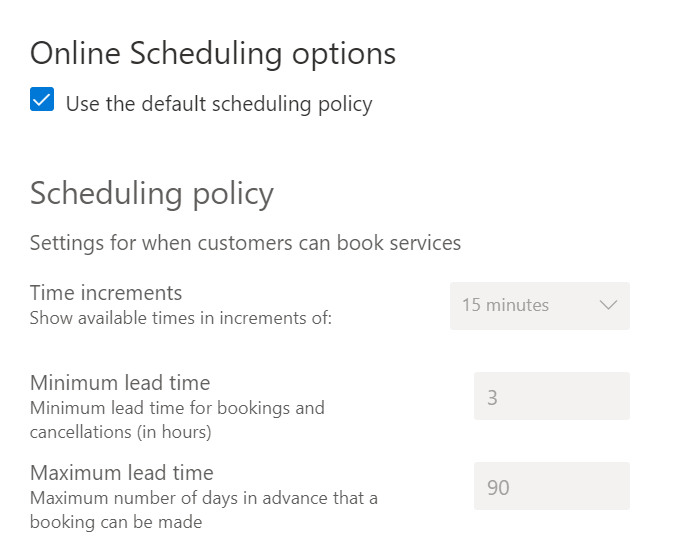Uncheck the default scheduling policy checkbox

42,101
